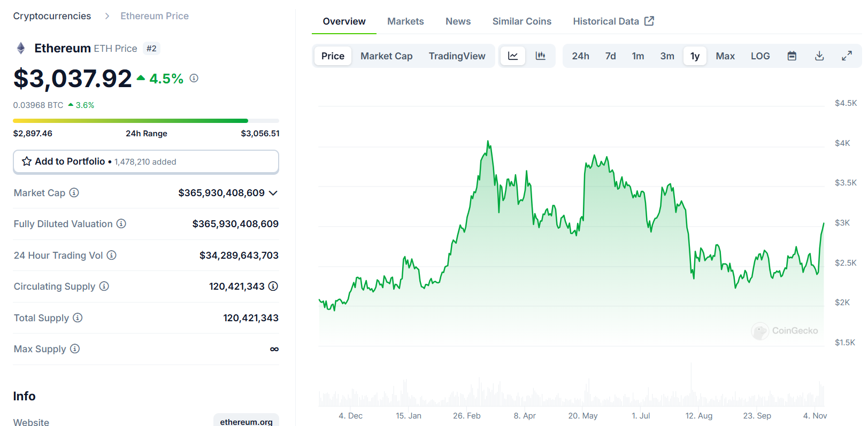Set chart range to 3m
Screen dimensions: 868x426
[x=667, y=56]
